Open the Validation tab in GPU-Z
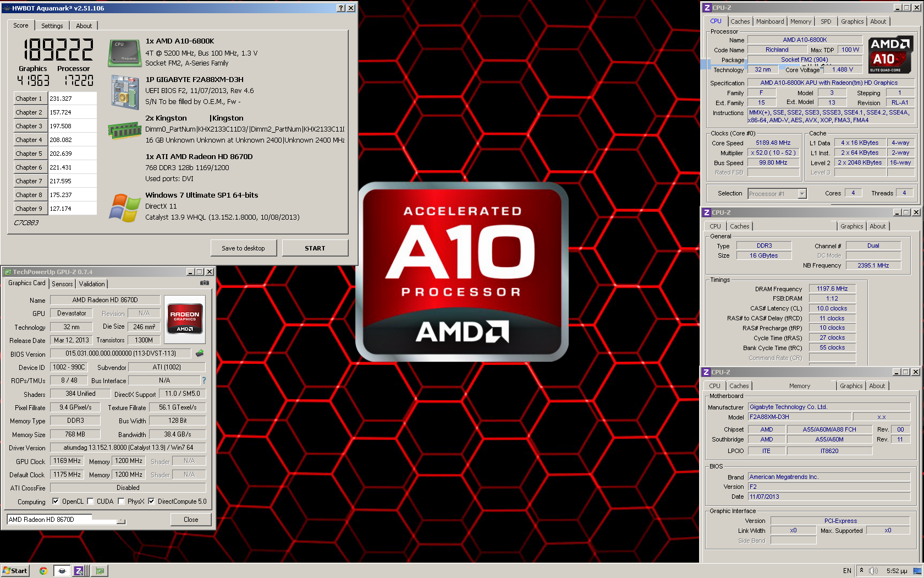The height and width of the screenshot is (578, 924). [92, 284]
